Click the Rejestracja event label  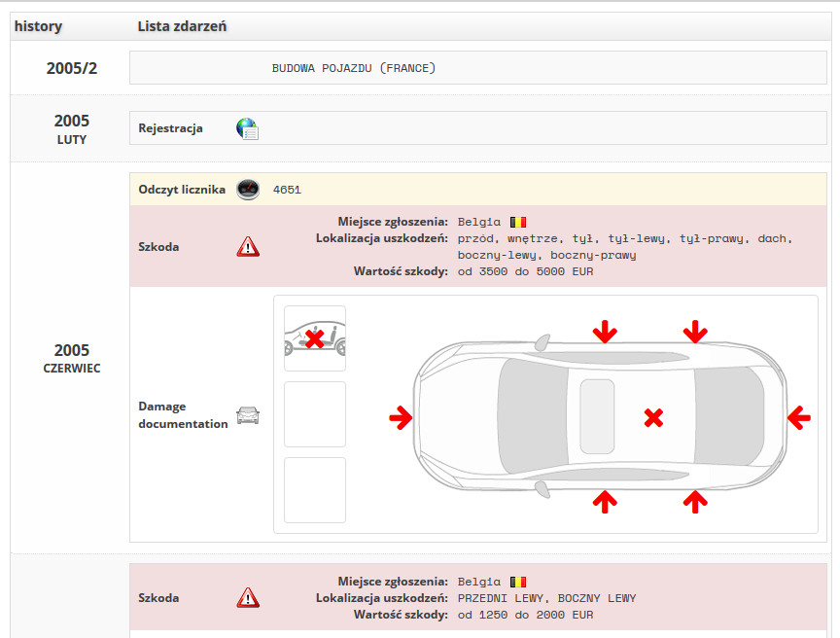[x=171, y=128]
